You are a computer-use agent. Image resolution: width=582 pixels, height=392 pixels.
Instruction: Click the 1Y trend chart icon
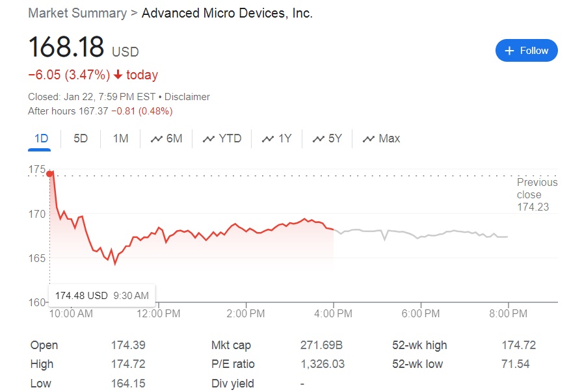click(267, 139)
